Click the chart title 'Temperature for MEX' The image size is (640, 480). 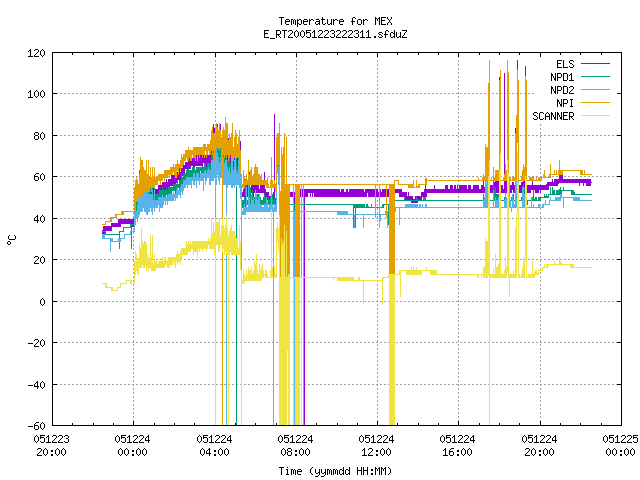(335, 21)
